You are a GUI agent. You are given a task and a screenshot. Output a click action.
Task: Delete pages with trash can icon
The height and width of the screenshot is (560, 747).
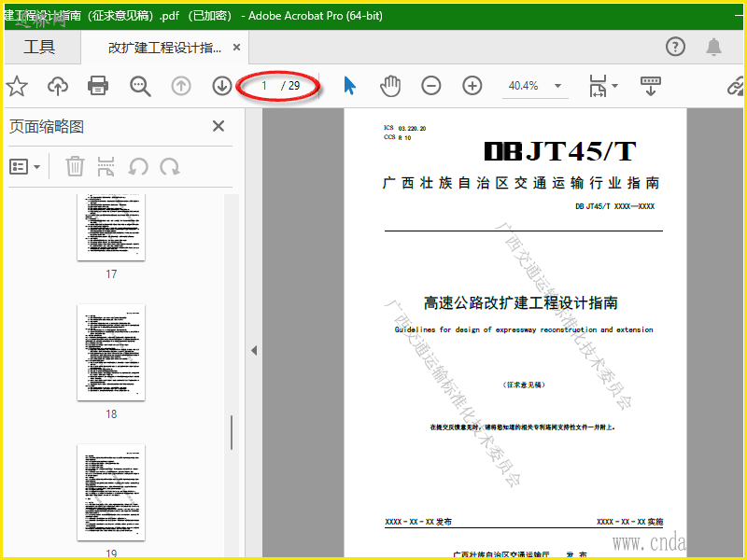pos(75,167)
